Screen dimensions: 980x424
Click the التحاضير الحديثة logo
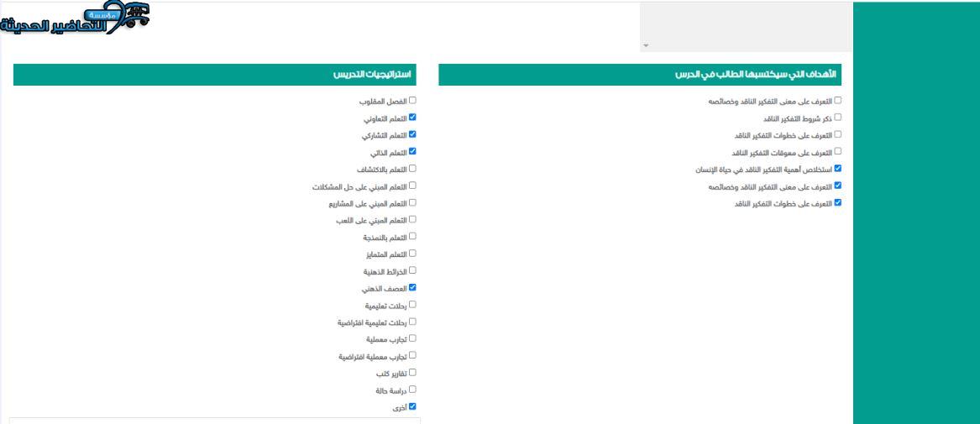coord(75,18)
